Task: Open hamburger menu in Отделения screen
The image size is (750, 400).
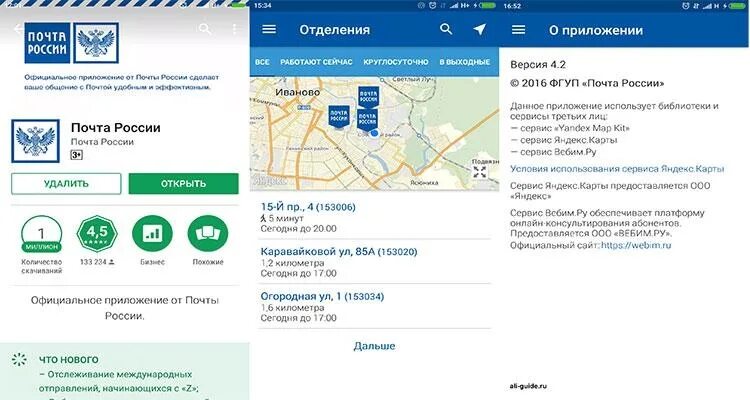Action: coord(269,30)
